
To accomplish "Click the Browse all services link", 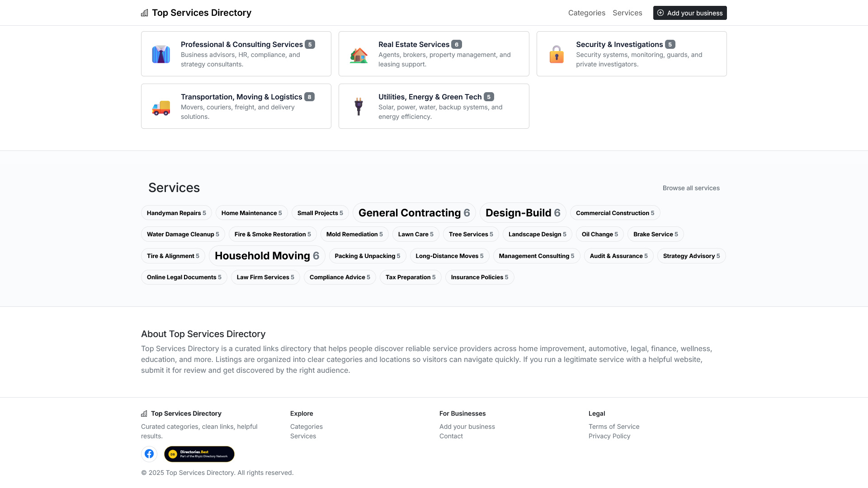I will (691, 188).
